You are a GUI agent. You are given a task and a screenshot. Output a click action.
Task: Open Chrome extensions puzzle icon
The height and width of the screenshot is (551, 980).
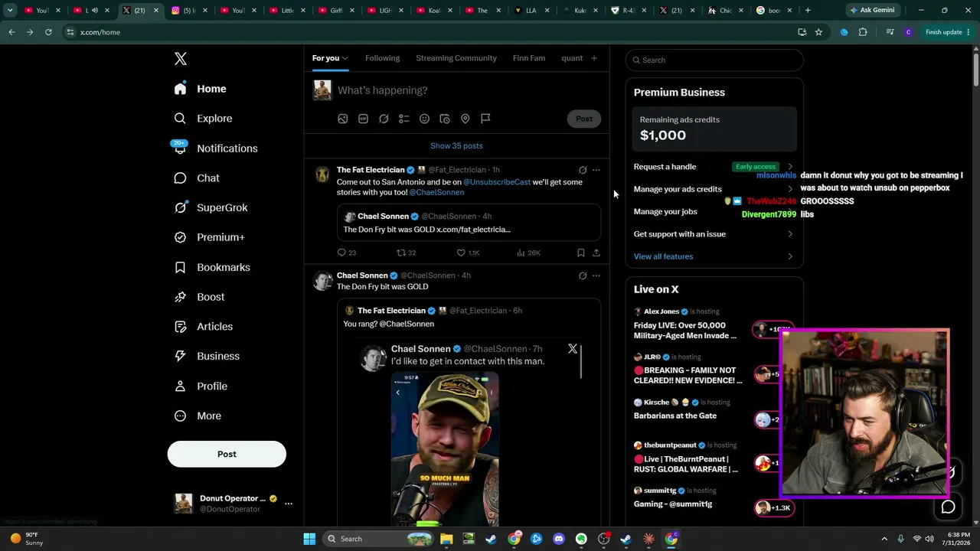tap(863, 32)
